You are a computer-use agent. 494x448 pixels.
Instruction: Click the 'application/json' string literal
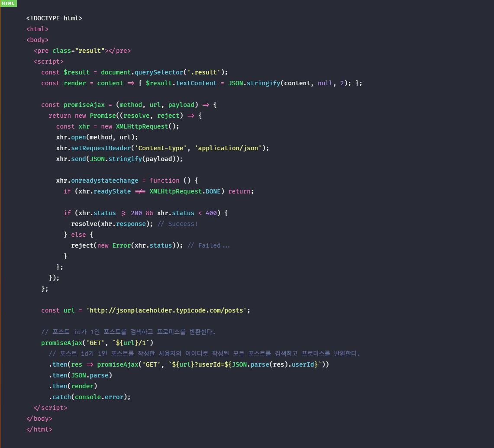point(228,148)
